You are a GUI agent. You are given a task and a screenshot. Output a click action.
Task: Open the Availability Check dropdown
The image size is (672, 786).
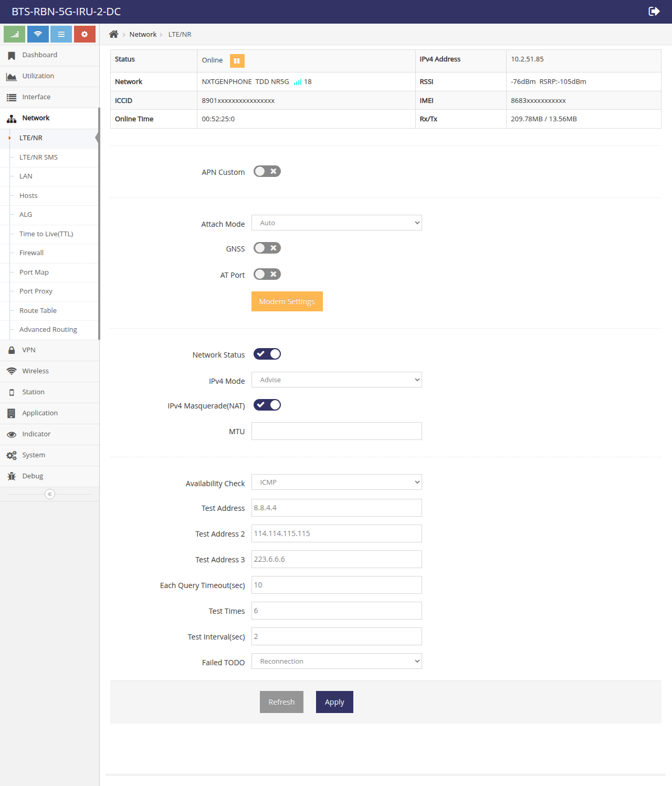click(337, 482)
